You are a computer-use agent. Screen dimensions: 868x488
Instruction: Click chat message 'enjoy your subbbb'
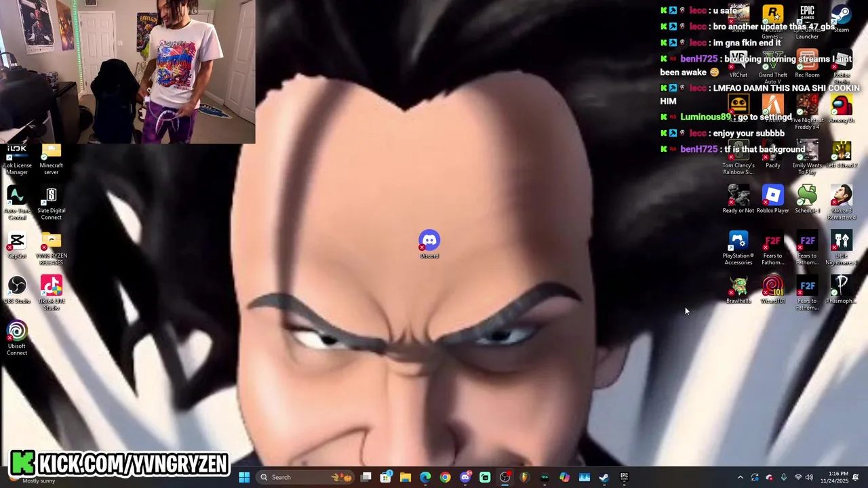coord(749,133)
